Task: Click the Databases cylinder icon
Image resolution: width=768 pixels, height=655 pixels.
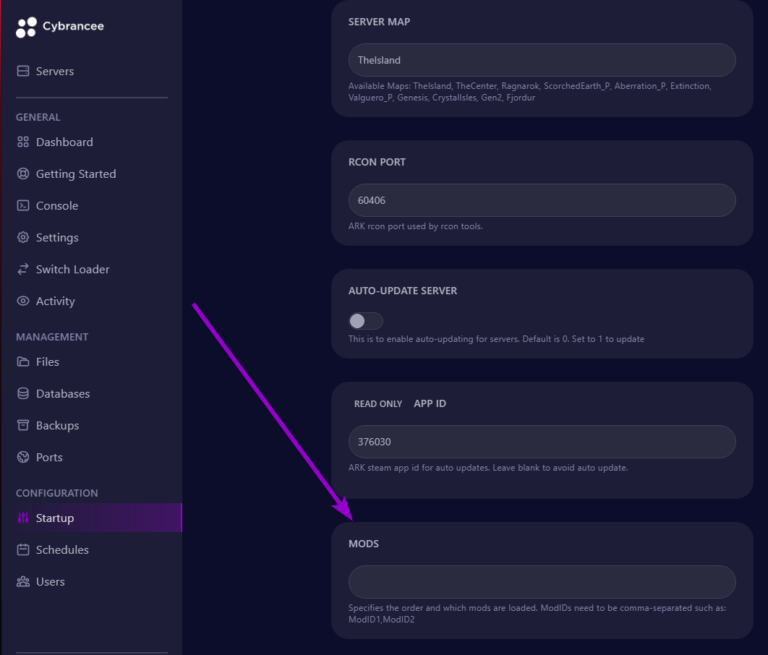Action: (x=23, y=393)
